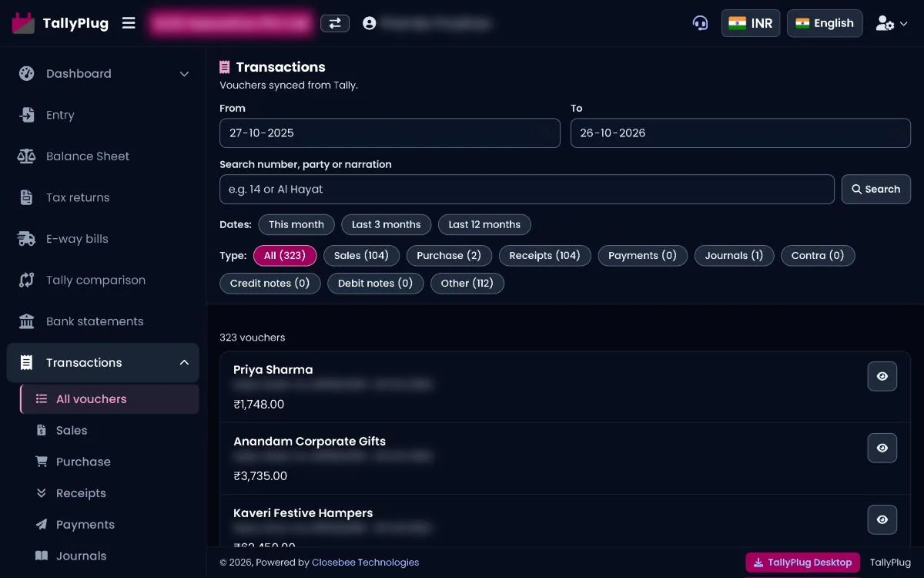Click the Transactions page heading icon
Screen dimensions: 924x578
[225, 67]
